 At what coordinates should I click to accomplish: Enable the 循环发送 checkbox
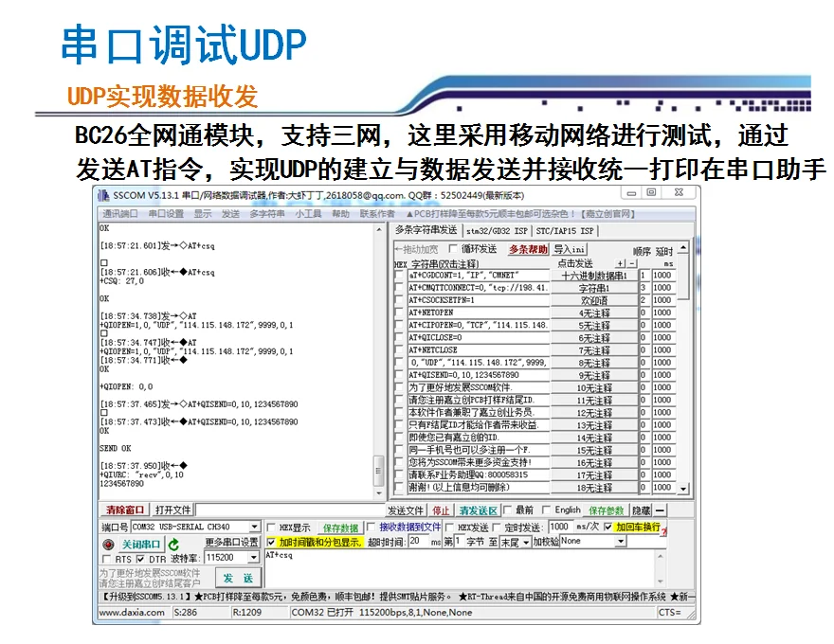[x=453, y=249]
